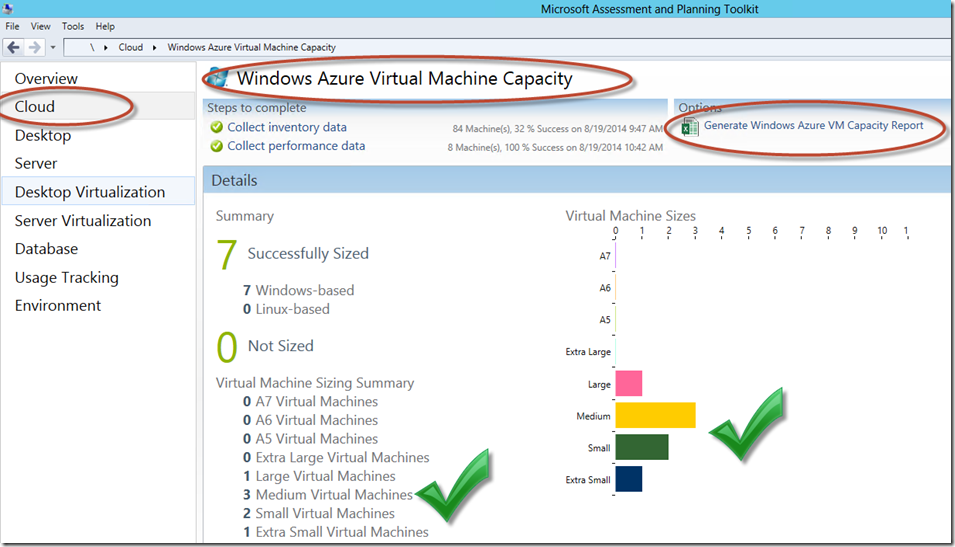955x547 pixels.
Task: Click '0 A5 Virtual Machines' row
Action: click(311, 439)
